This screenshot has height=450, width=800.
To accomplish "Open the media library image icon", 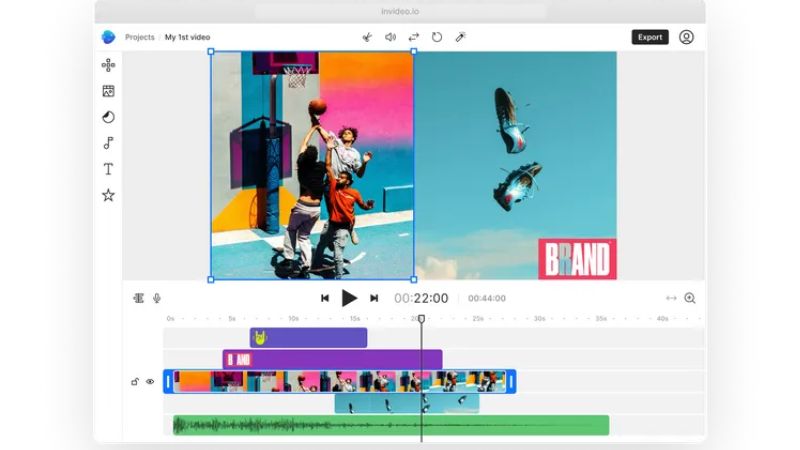I will (x=108, y=91).
